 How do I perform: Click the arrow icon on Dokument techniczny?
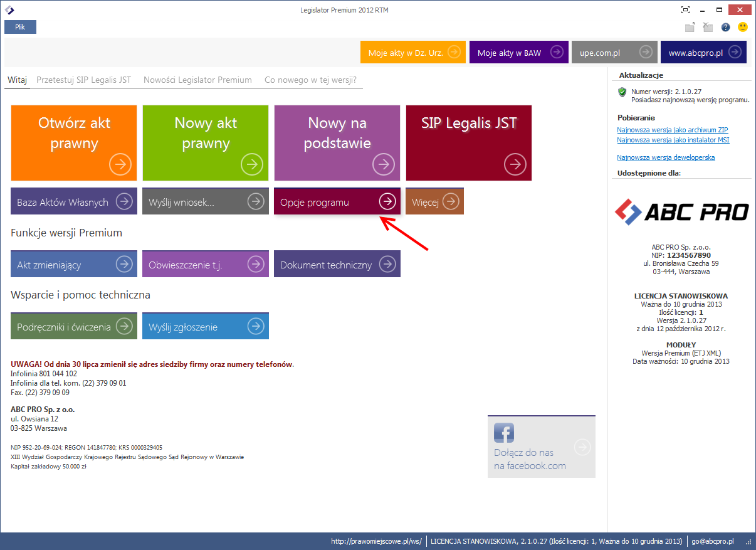(x=388, y=264)
